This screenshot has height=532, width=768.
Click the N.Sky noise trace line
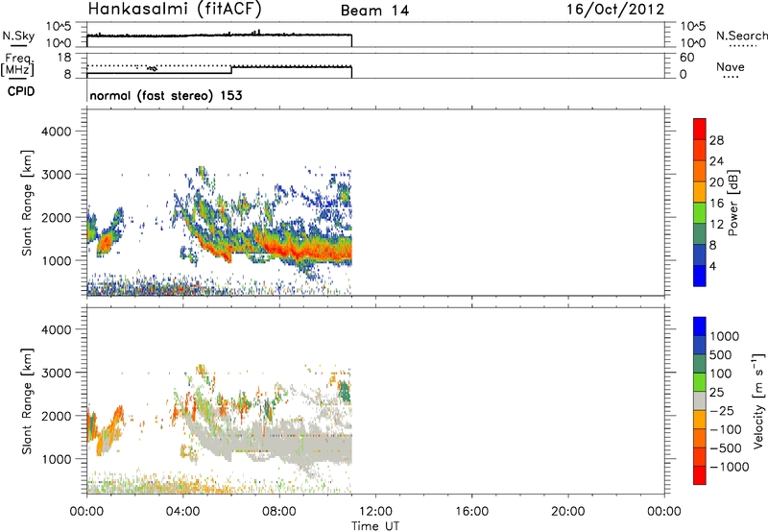point(220,35)
